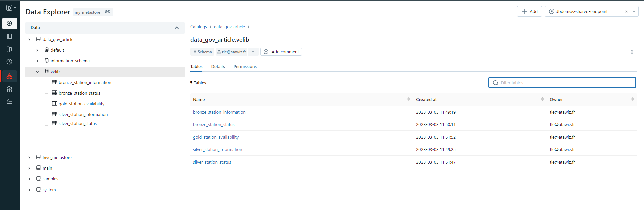Click the New (plus) sidebar icon
The height and width of the screenshot is (210, 644).
(x=9, y=23)
